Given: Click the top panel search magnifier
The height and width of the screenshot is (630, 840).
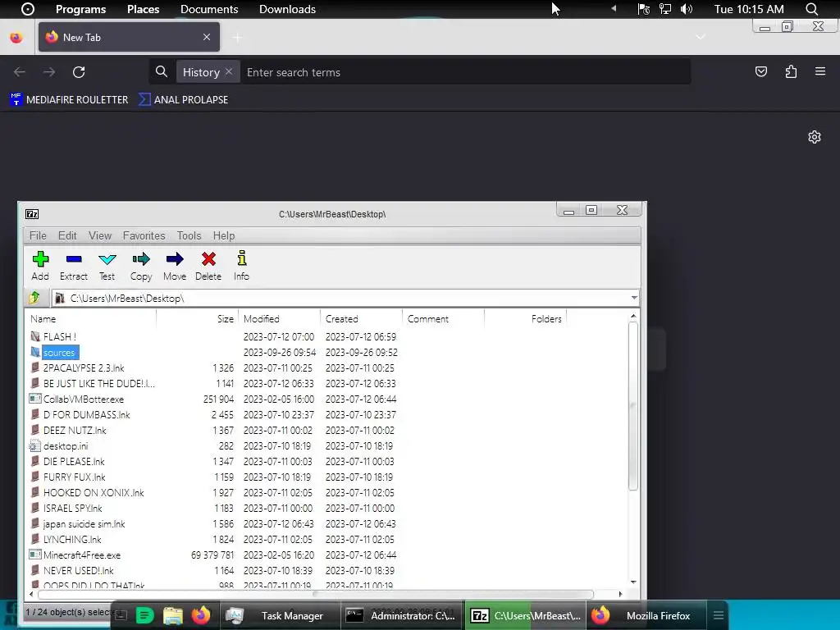Looking at the screenshot, I should [x=812, y=9].
